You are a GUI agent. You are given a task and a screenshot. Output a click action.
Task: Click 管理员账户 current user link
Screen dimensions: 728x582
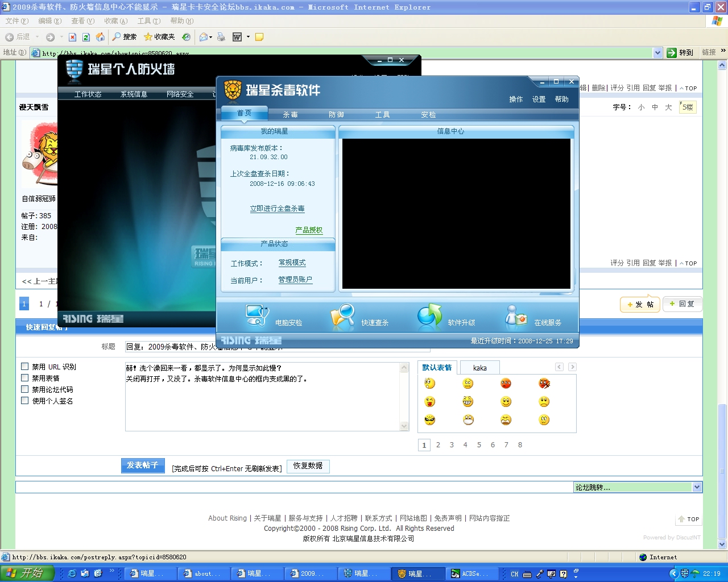pyautogui.click(x=295, y=280)
